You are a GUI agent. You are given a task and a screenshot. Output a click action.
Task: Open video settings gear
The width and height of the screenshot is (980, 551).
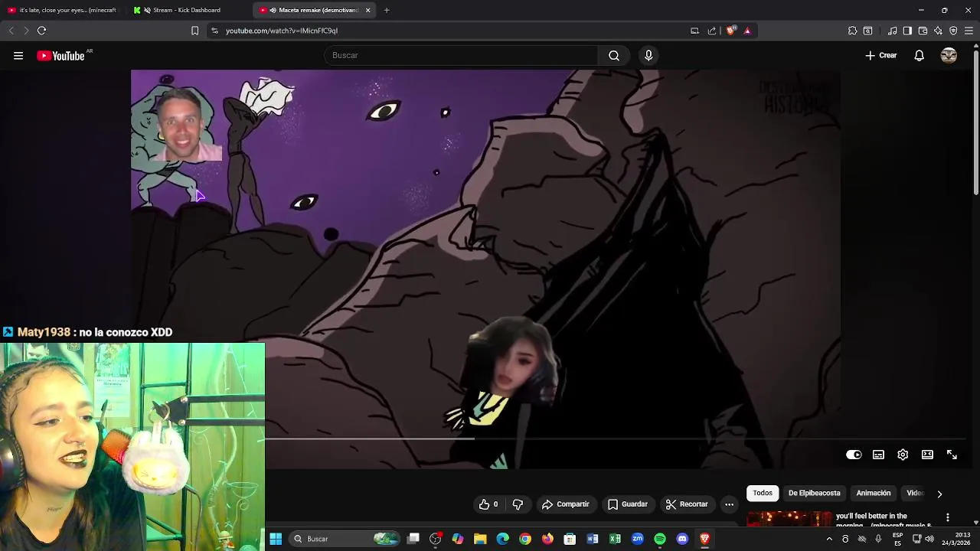coord(903,455)
